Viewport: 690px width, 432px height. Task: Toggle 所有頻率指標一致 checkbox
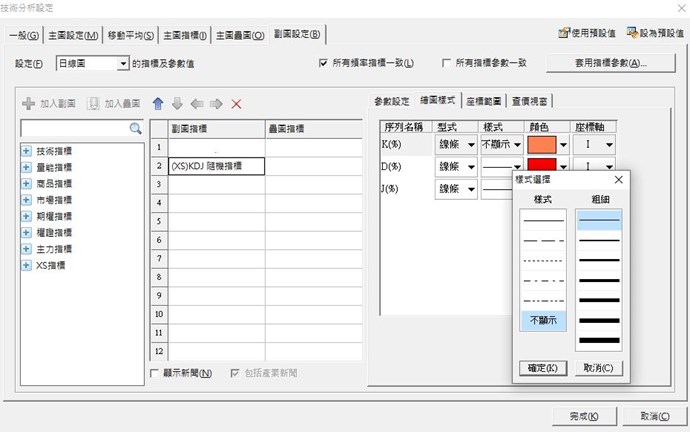323,63
